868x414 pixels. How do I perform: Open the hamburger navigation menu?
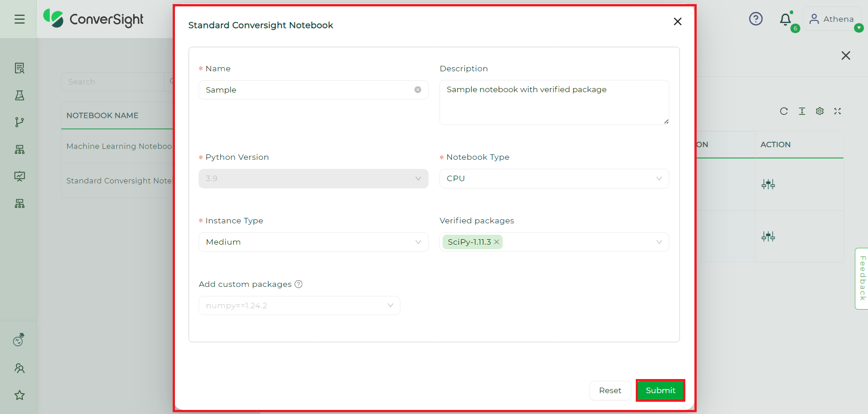point(19,19)
